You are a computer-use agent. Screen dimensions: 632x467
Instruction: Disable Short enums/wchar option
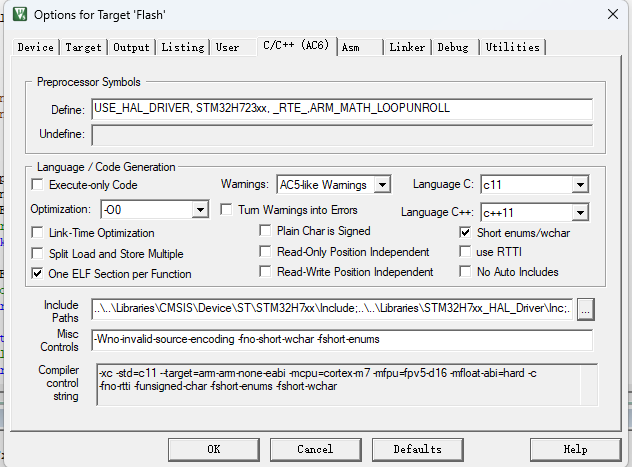pos(466,232)
